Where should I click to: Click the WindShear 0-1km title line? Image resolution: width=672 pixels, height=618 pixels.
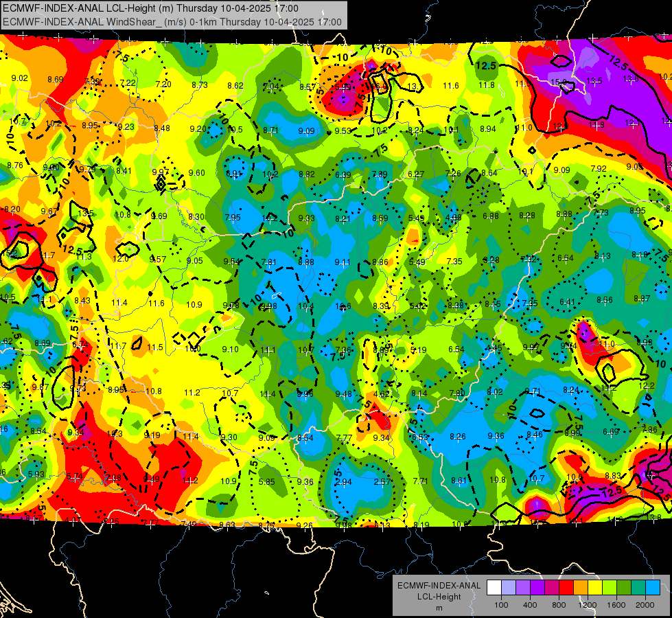[x=172, y=22]
